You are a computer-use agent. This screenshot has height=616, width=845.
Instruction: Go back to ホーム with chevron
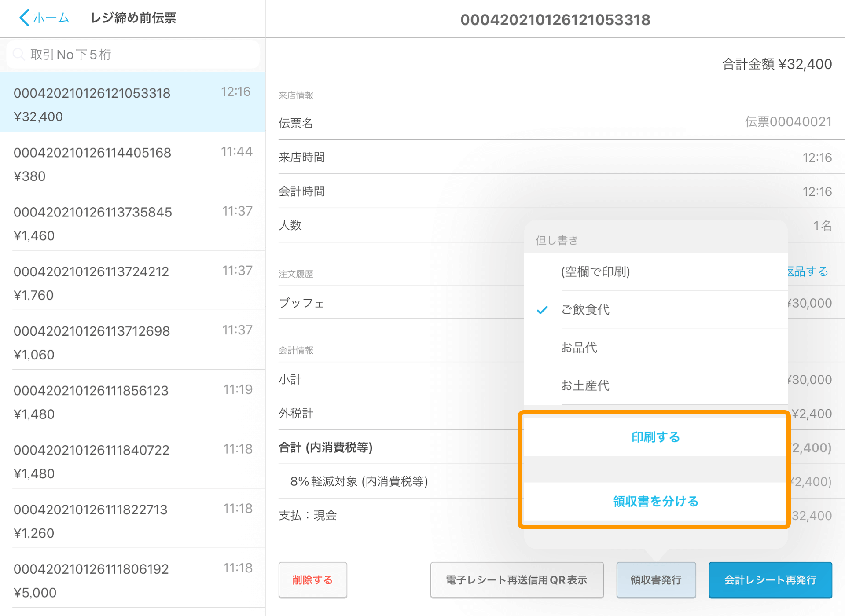pos(44,18)
